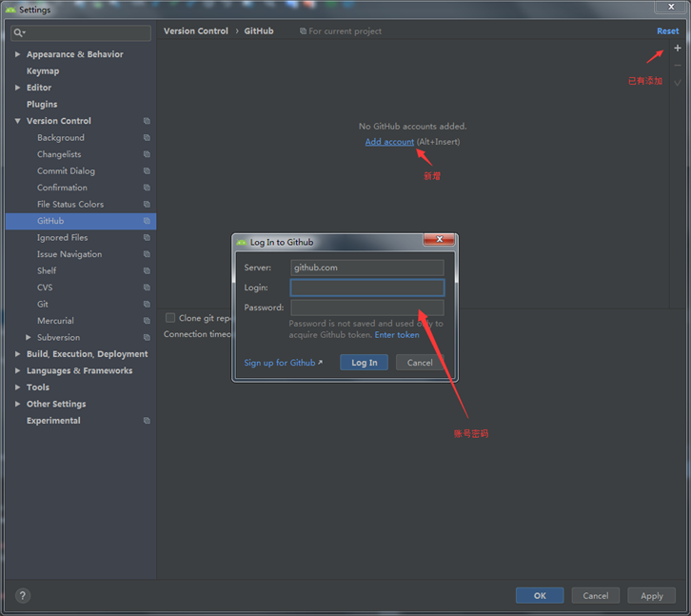This screenshot has width=691, height=616.
Task: Click project-level icon in GitHub row
Action: (x=147, y=221)
